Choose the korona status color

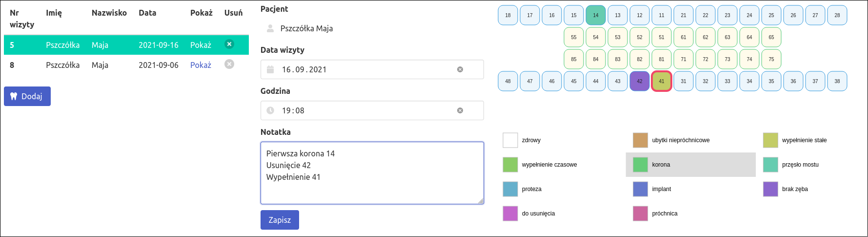(640, 165)
